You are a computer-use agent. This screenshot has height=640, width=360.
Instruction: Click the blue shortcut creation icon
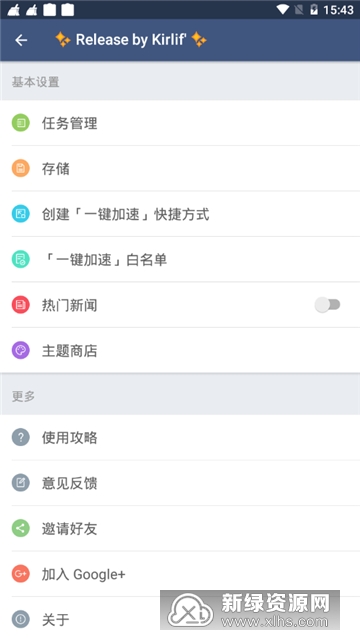(x=20, y=214)
